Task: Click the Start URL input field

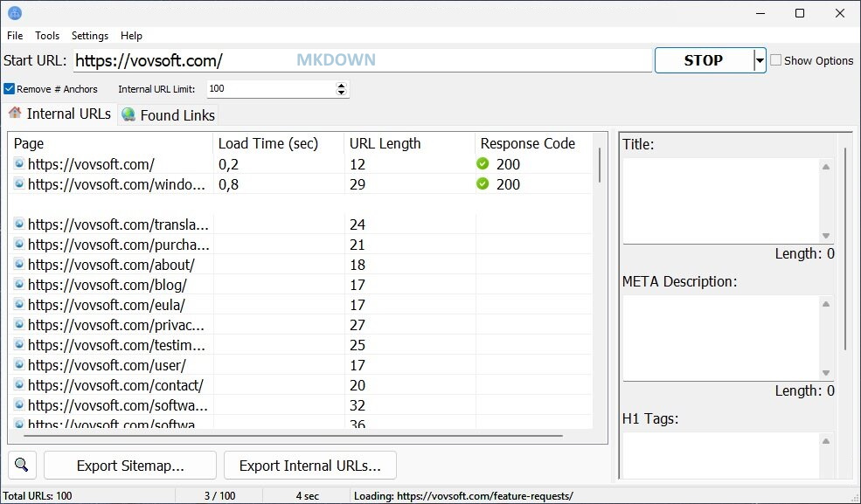Action: point(363,60)
